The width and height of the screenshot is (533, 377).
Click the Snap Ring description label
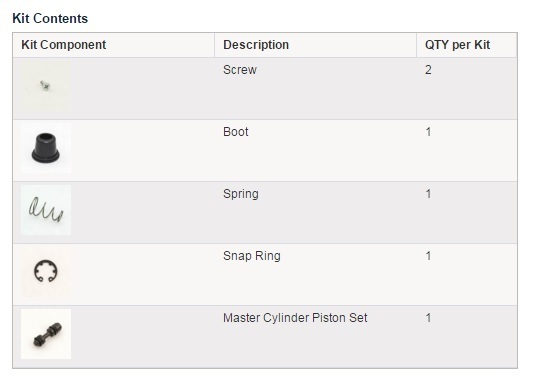coord(252,256)
